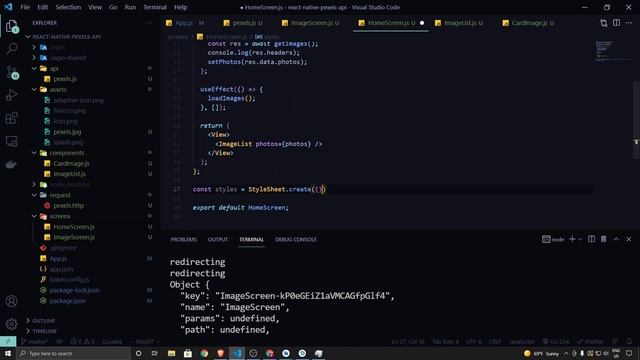The height and width of the screenshot is (360, 640).
Task: Click the Ln, Col indicator in status bar
Action: [x=408, y=341]
